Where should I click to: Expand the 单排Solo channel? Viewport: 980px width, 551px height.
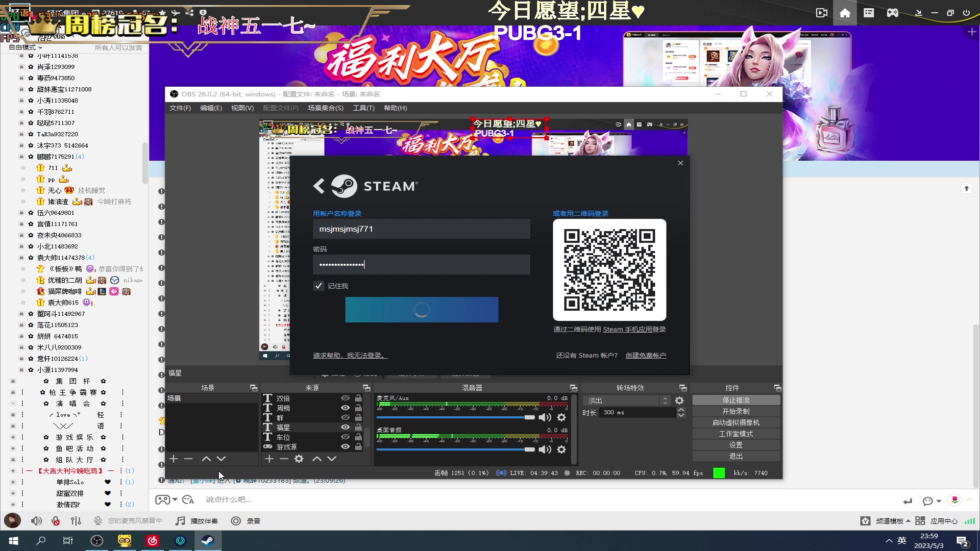point(13,482)
